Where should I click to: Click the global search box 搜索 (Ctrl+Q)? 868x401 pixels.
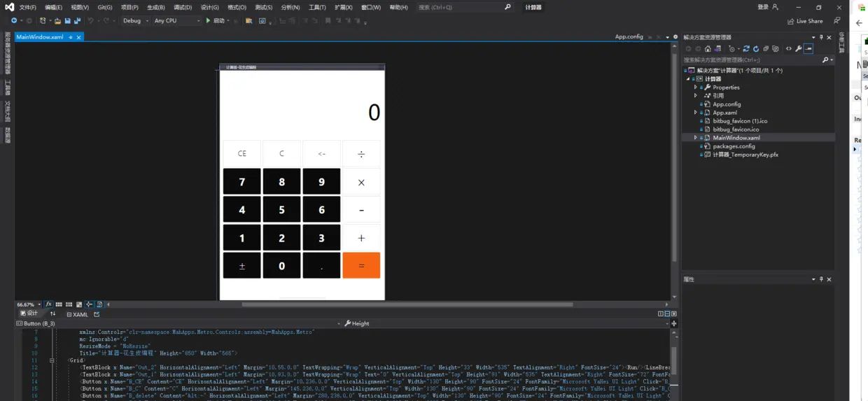click(465, 7)
